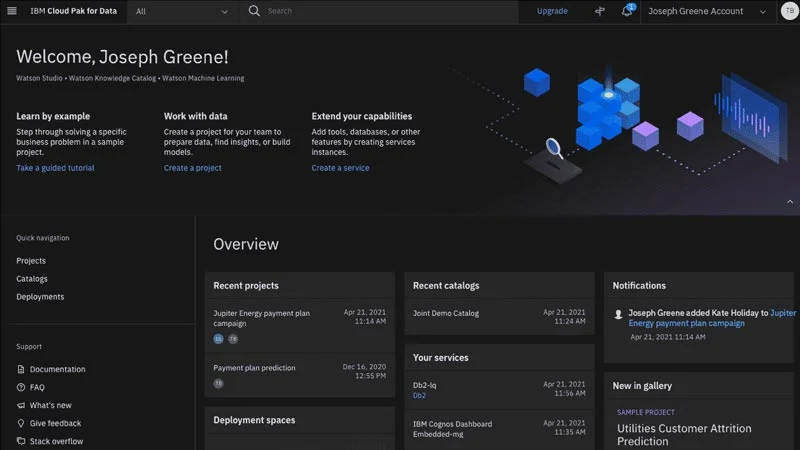Open the hamburger navigation menu

(x=12, y=11)
